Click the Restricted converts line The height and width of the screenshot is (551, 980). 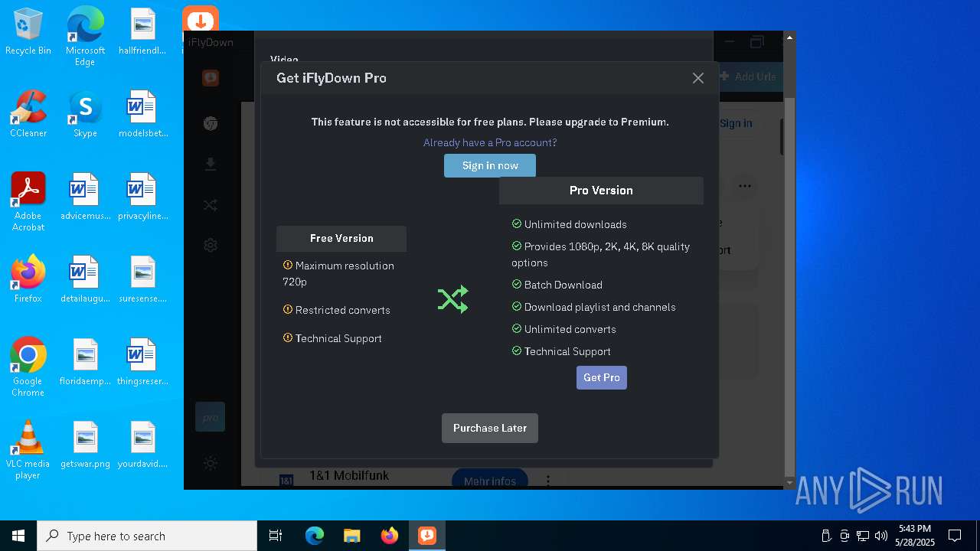click(337, 310)
